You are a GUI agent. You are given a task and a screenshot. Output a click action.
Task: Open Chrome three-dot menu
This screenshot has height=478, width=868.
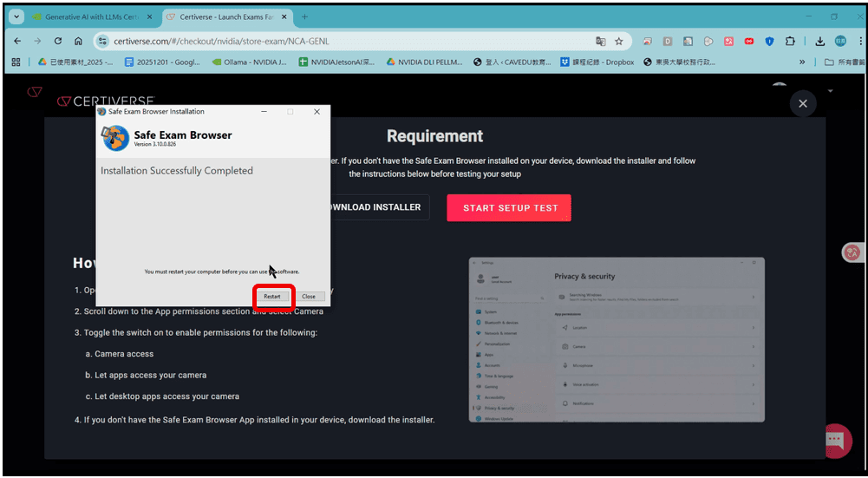(x=861, y=41)
